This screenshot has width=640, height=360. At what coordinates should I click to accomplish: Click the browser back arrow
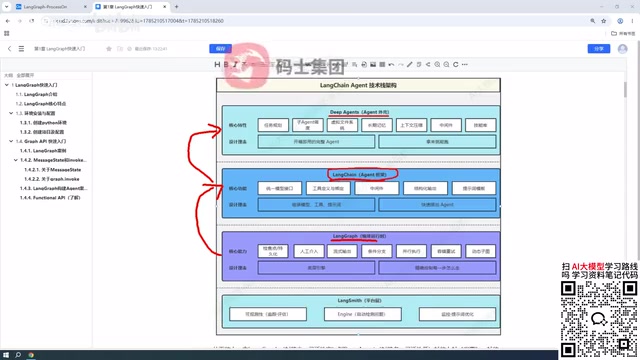click(8, 21)
